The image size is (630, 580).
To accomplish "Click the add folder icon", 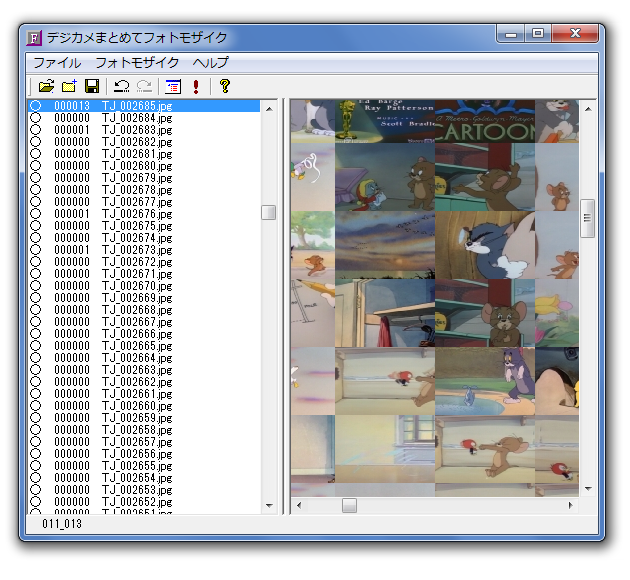I will tap(68, 86).
